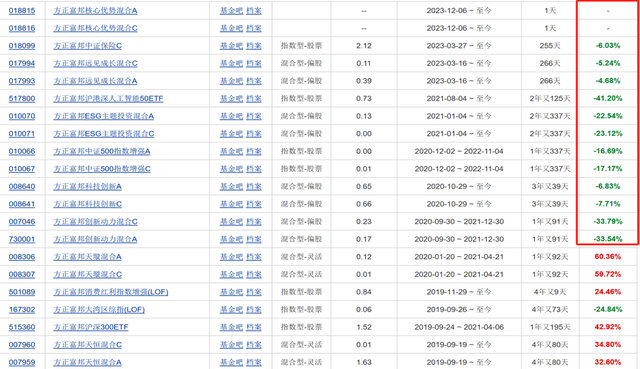The width and height of the screenshot is (640, 369).
Task: Open 方正富邦大湾区综指(LOF) link
Action: click(99, 309)
